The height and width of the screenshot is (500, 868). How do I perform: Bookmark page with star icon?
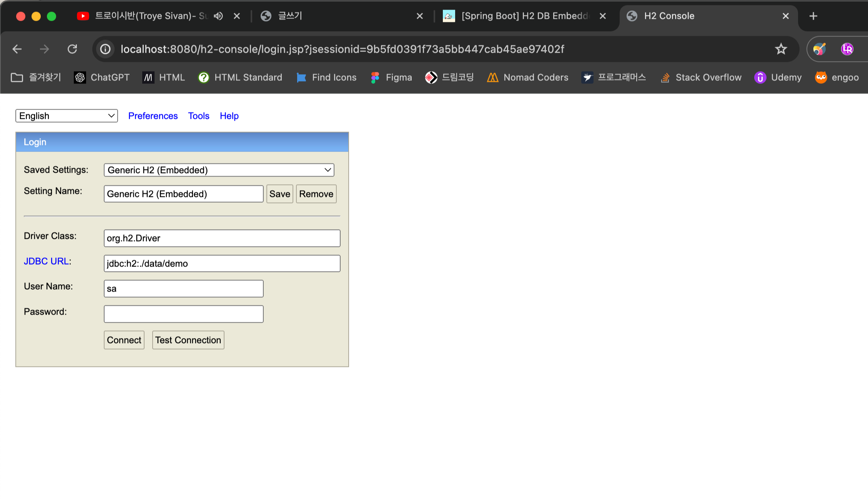pyautogui.click(x=781, y=49)
